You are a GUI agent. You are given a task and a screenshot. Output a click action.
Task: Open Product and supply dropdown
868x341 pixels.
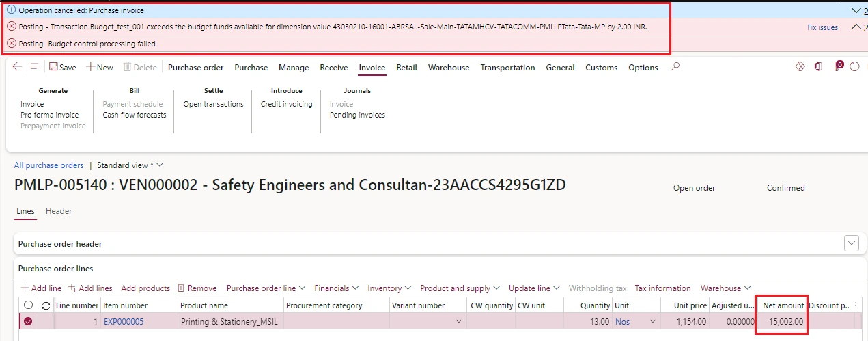click(460, 288)
